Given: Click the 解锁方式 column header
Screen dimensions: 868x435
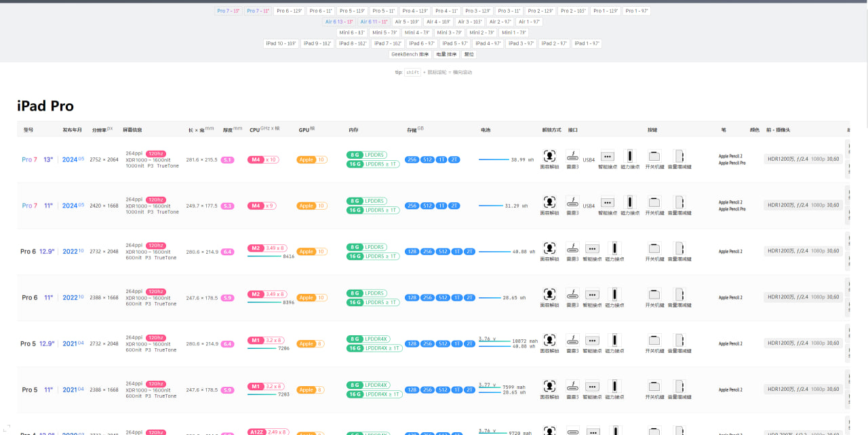Looking at the screenshot, I should point(552,130).
